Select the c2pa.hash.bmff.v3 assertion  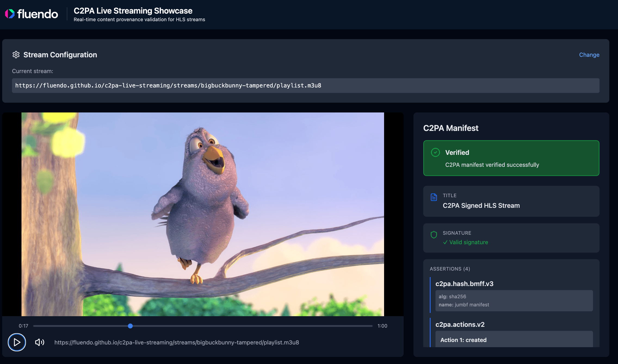pyautogui.click(x=464, y=284)
